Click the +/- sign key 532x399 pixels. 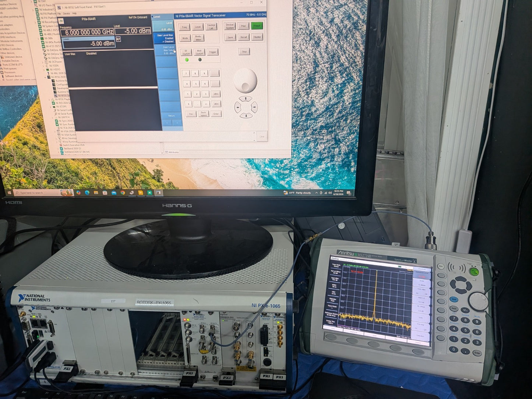pos(207,104)
